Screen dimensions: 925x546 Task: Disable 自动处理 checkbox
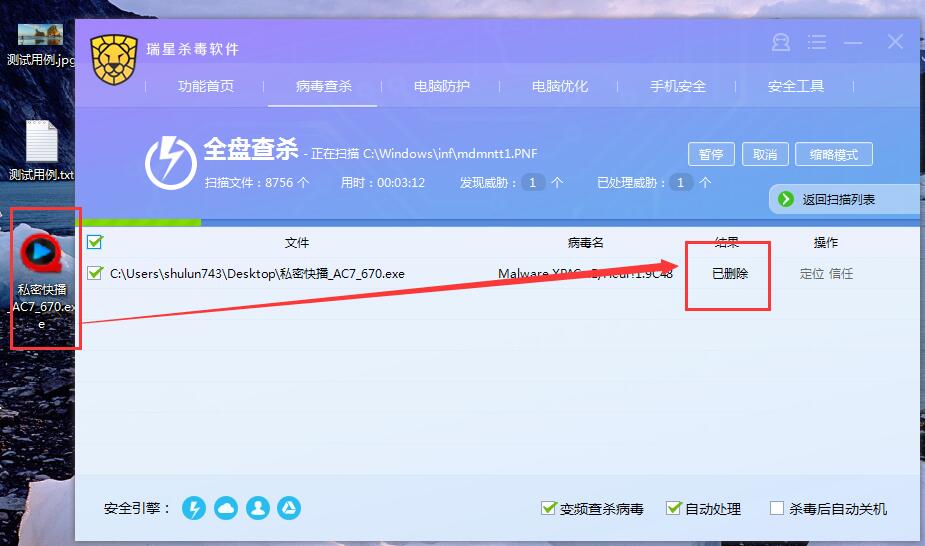tap(674, 508)
